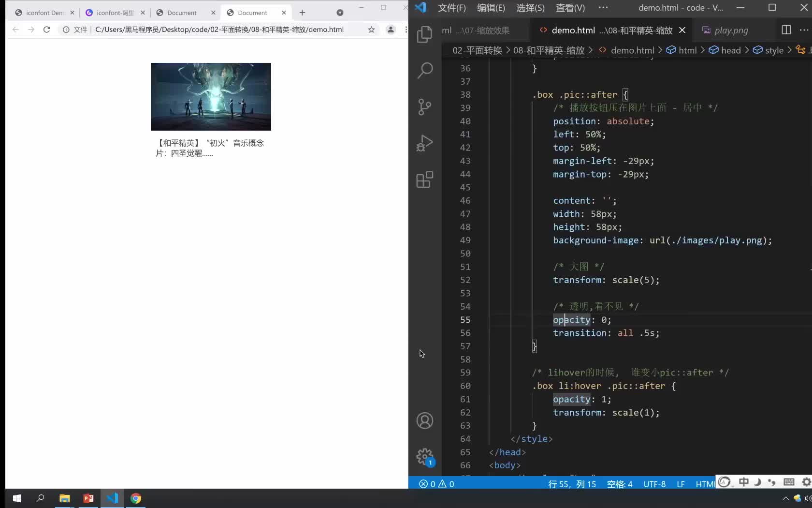
Task: Click the taskbar search magnifier
Action: click(x=40, y=498)
